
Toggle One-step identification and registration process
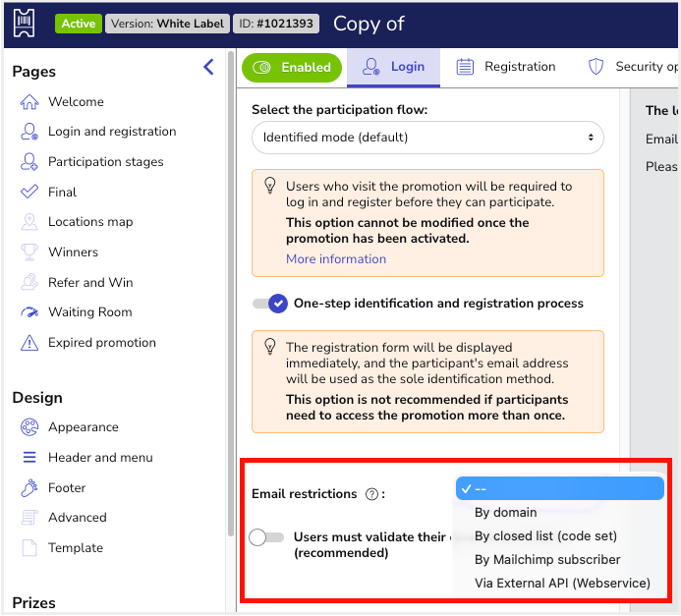tap(269, 304)
